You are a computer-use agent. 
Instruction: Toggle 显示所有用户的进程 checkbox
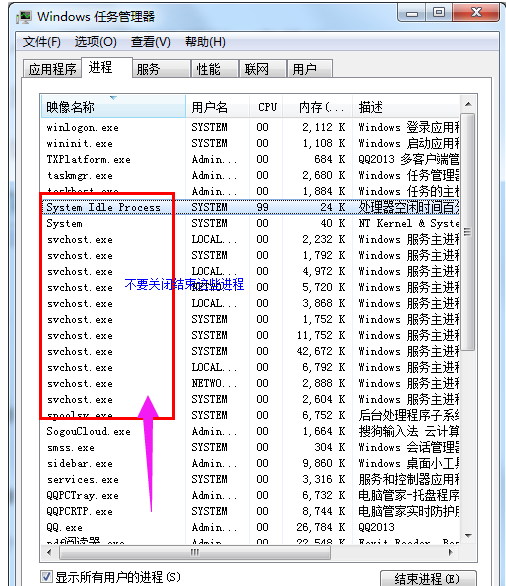pos(46,576)
